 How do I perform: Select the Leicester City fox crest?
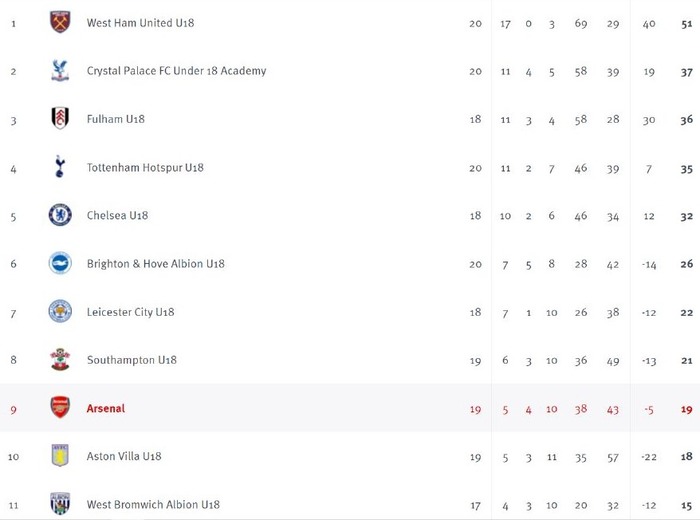(x=60, y=312)
